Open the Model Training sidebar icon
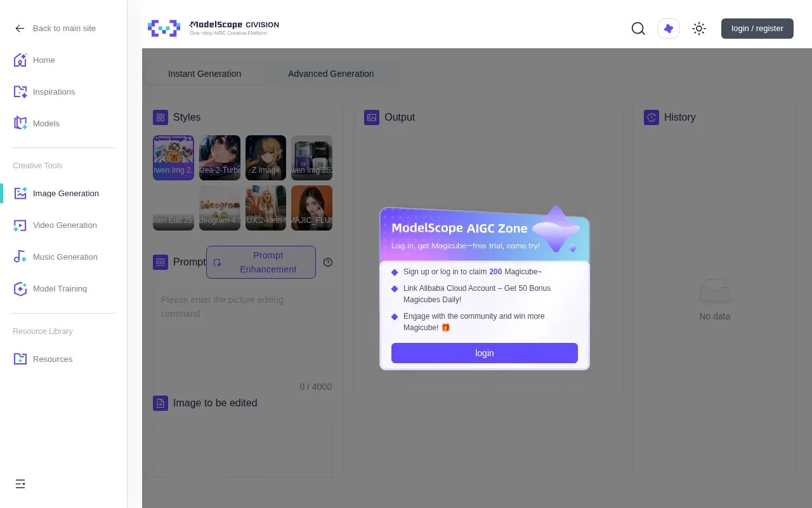Viewport: 812px width, 508px height. (20, 289)
